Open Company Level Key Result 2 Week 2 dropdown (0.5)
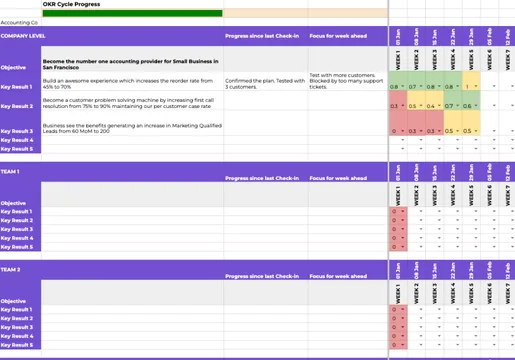515x360 pixels. coord(421,106)
